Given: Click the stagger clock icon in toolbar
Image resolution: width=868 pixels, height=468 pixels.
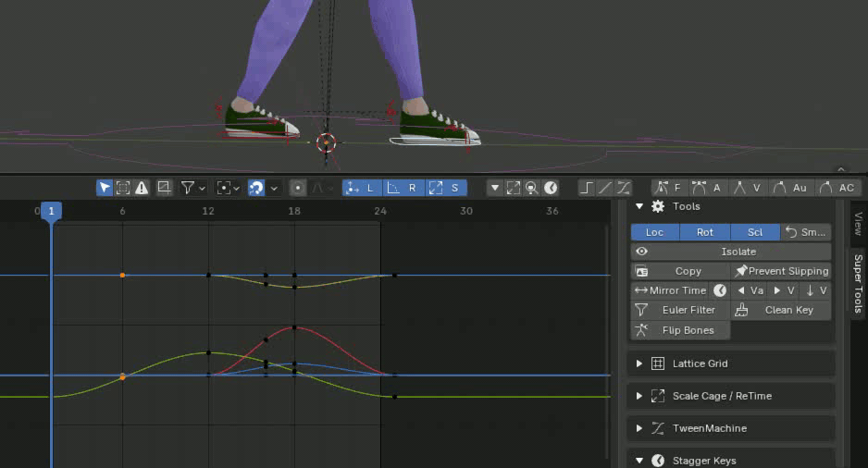Looking at the screenshot, I should tap(551, 188).
